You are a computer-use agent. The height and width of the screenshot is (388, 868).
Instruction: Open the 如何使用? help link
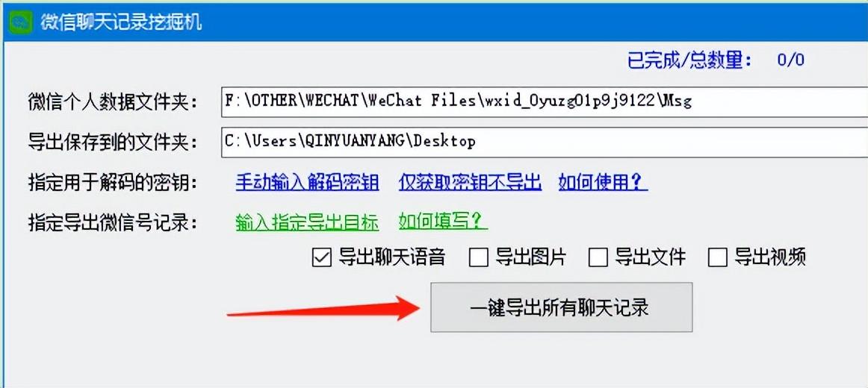[x=603, y=182]
